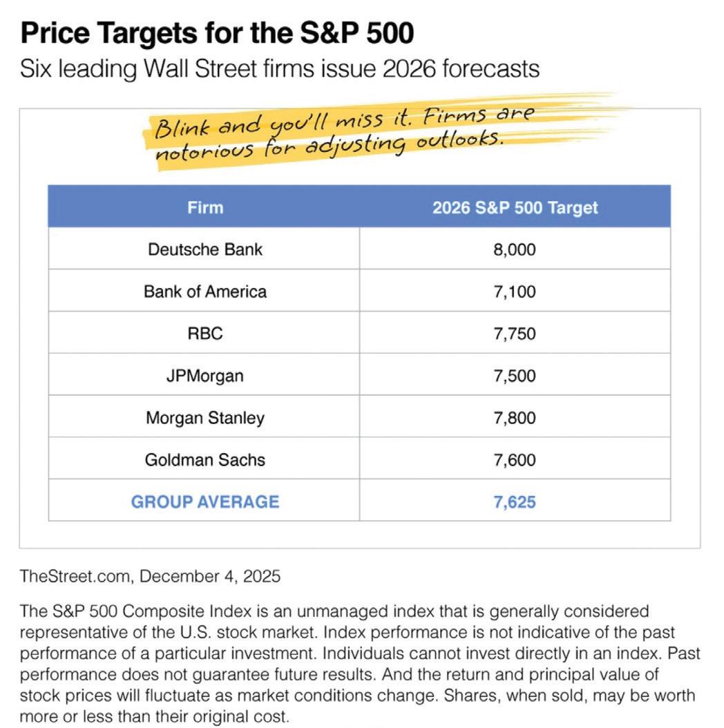Image resolution: width=724 pixels, height=728 pixels.
Task: Select the Goldman Sachs cell
Action: pyautogui.click(x=204, y=459)
